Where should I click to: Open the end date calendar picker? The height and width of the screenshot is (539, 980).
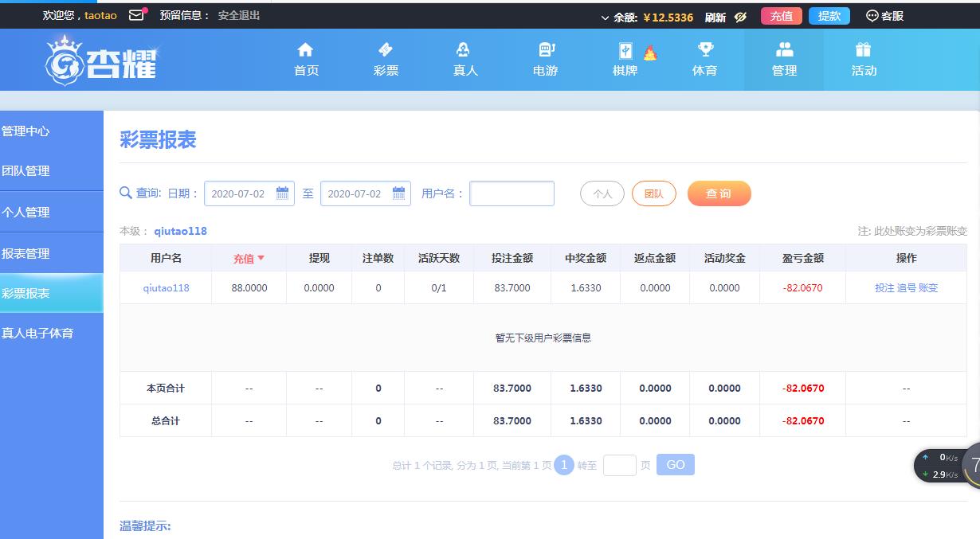pyautogui.click(x=398, y=193)
